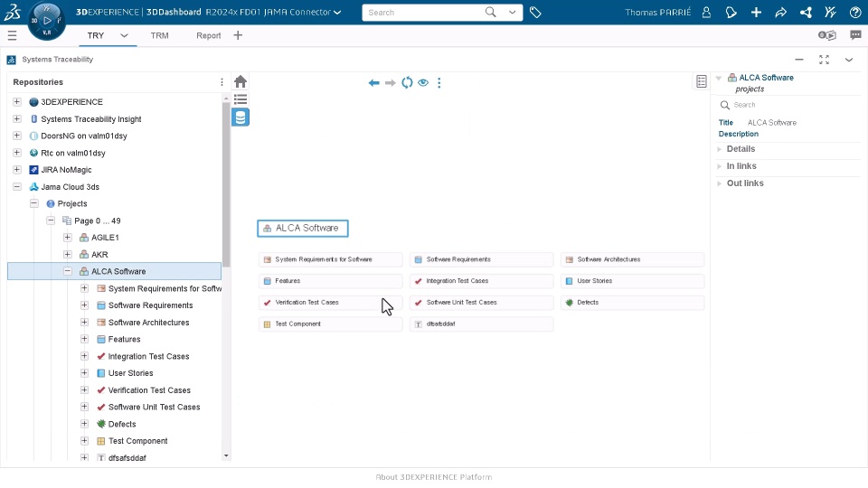
Task: Expand JIRA NoMagic repository node
Action: pos(17,170)
